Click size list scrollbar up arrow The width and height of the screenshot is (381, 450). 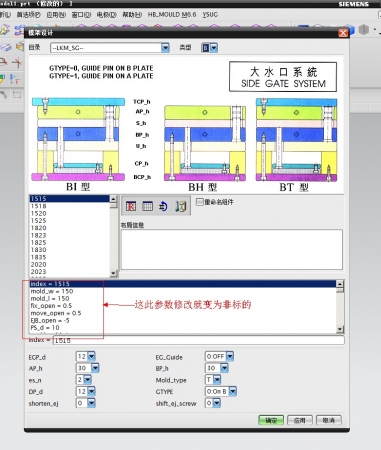tap(113, 199)
